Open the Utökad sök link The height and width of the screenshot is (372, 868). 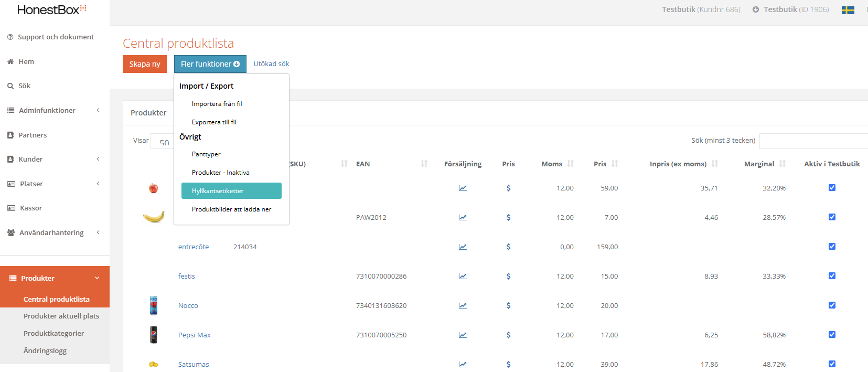point(271,64)
